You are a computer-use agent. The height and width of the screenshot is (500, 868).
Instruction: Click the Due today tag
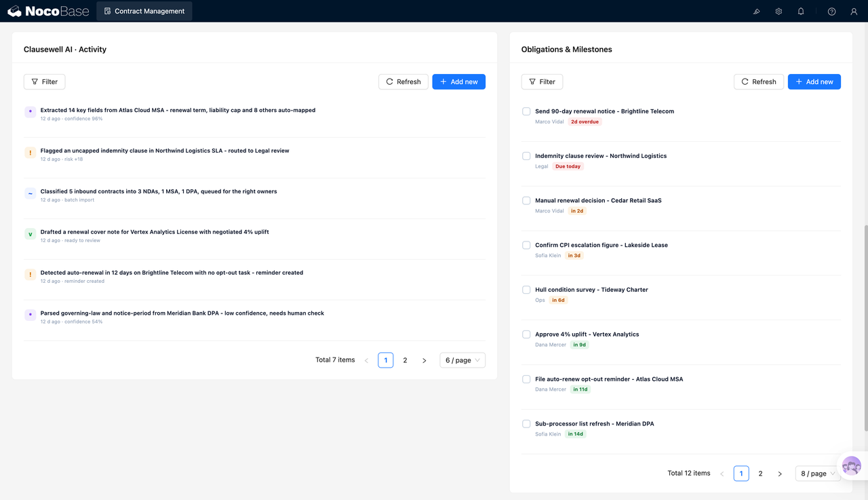(x=568, y=166)
